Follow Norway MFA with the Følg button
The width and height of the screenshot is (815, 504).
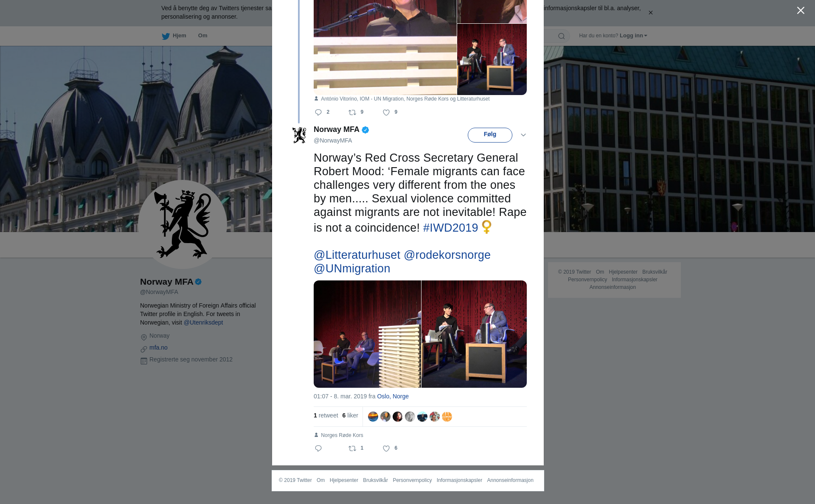pos(490,135)
